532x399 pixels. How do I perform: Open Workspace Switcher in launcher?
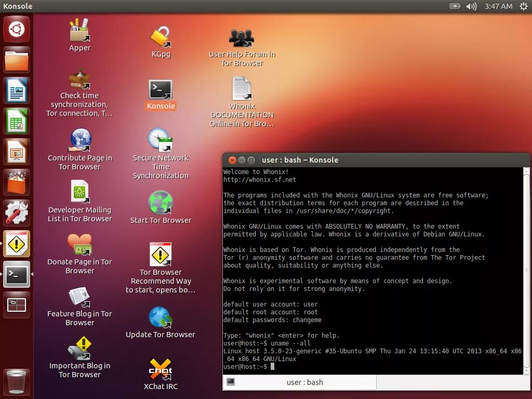coord(17,305)
